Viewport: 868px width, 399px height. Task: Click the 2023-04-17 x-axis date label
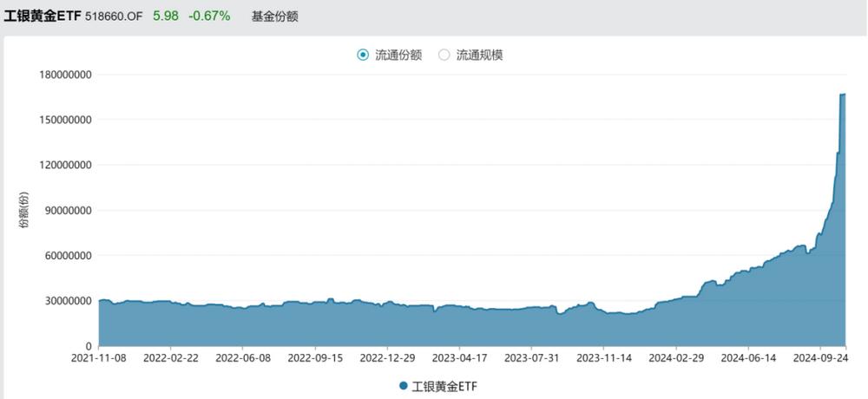point(459,357)
